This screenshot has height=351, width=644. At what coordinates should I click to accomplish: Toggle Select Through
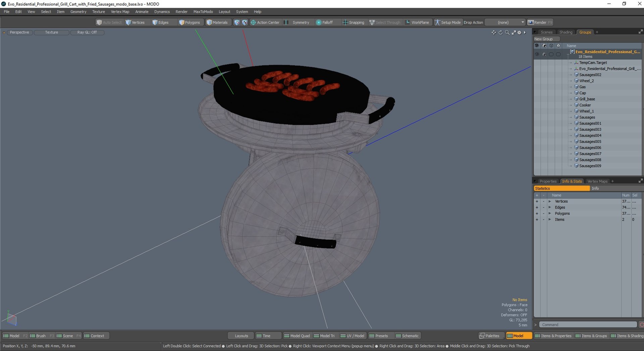pos(385,22)
